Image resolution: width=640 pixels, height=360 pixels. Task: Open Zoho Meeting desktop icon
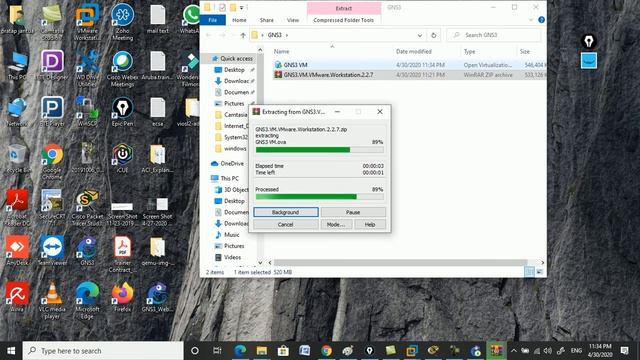pyautogui.click(x=122, y=22)
